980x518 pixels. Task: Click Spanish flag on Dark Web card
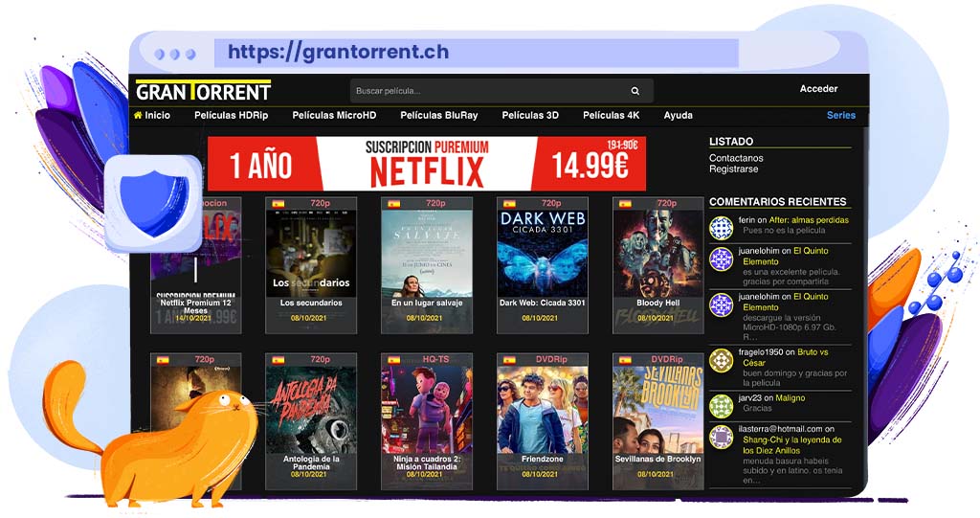509,203
